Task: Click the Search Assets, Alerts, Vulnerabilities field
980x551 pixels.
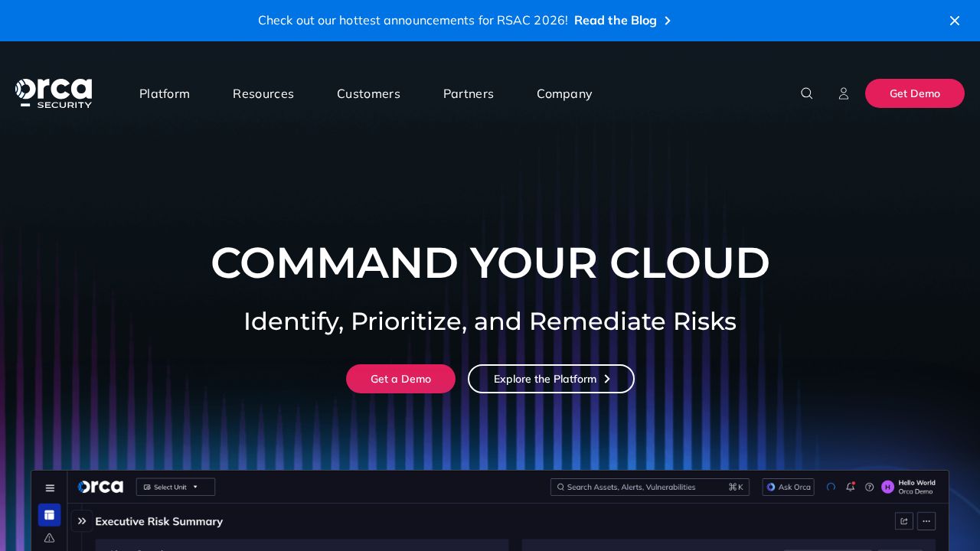Action: 650,487
